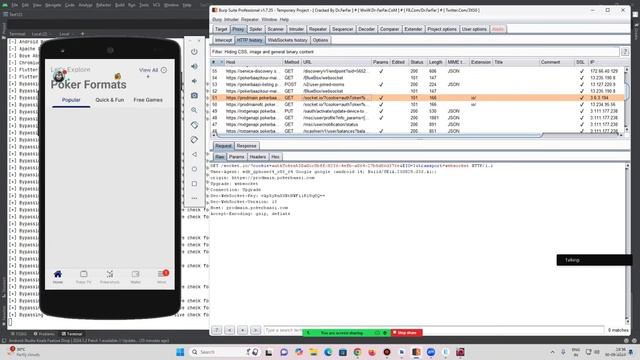This screenshot has height=360, width=640.
Task: Open WebSockets history sub-tab
Action: click(287, 40)
